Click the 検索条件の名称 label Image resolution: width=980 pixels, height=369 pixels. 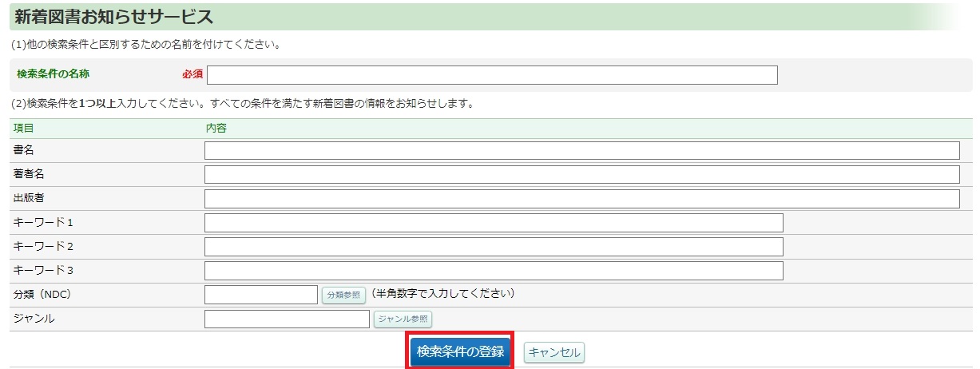tap(53, 73)
